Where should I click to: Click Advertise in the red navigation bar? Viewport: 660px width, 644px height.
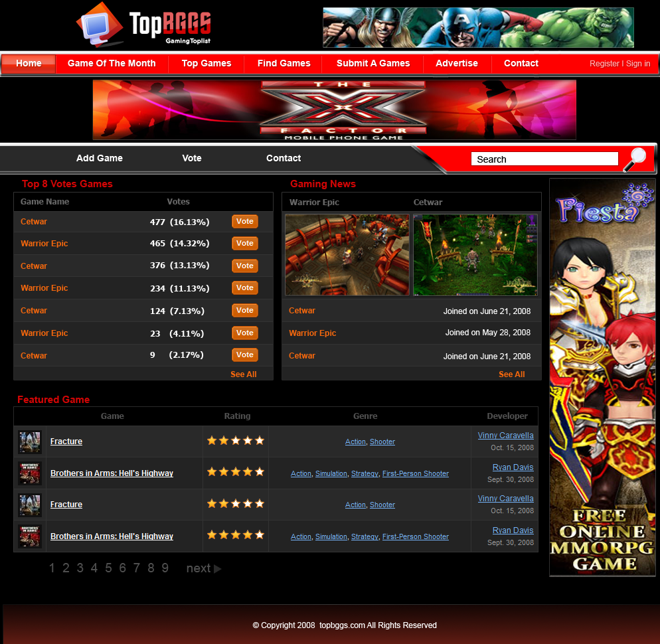[x=457, y=64]
